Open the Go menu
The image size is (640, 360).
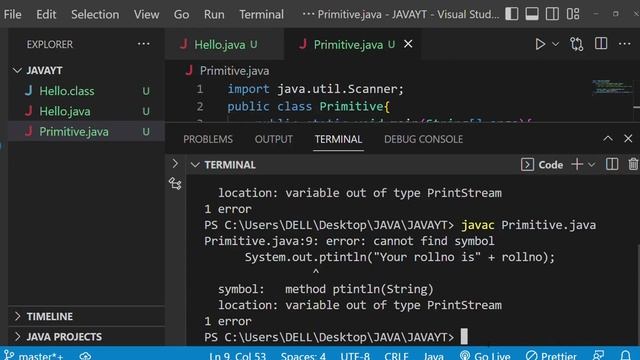[x=181, y=14]
